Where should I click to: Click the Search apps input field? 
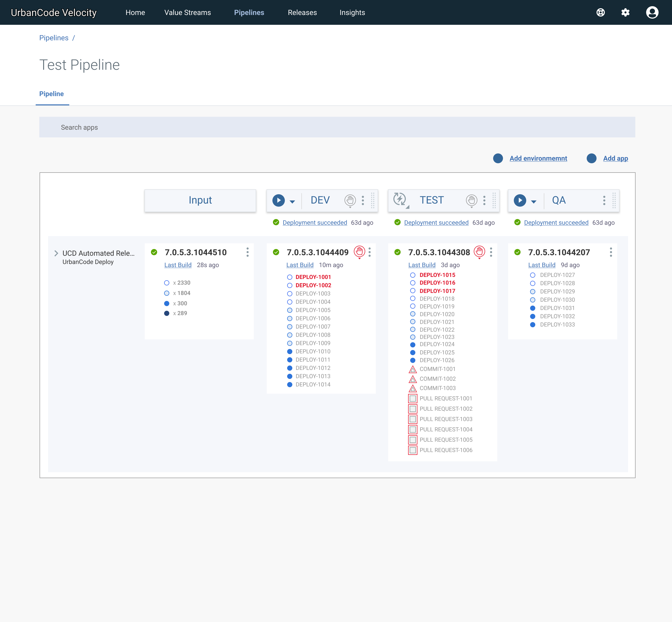pyautogui.click(x=337, y=127)
